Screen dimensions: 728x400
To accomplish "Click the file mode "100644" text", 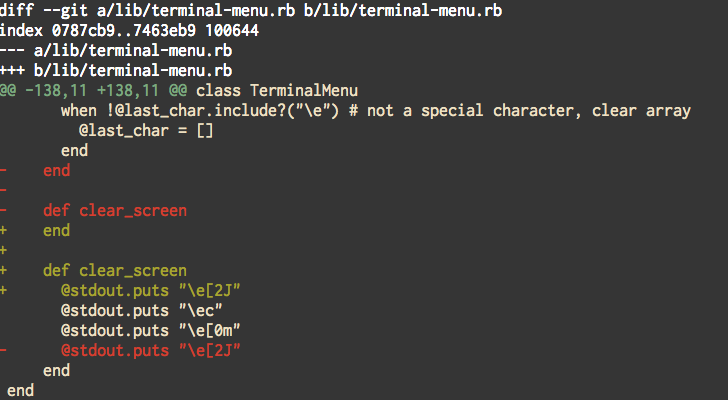I will click(x=231, y=30).
